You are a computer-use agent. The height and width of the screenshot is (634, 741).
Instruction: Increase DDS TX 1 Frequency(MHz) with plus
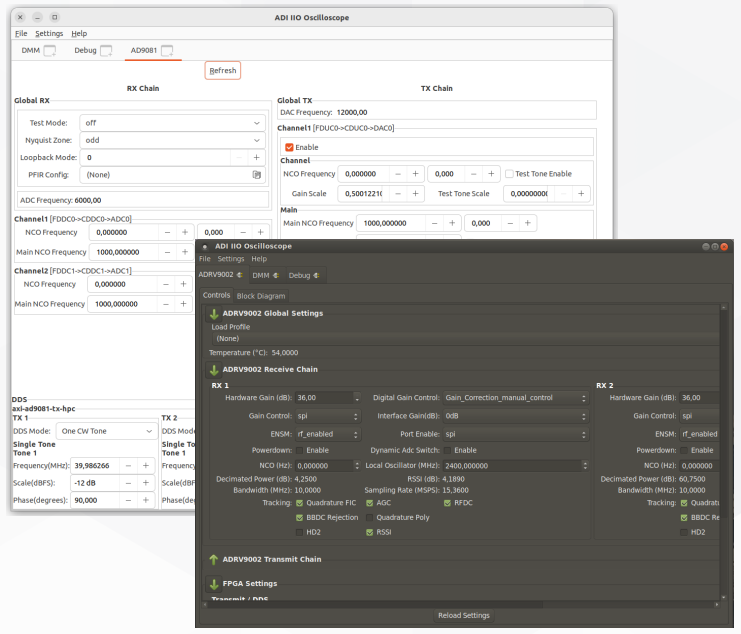click(x=146, y=466)
